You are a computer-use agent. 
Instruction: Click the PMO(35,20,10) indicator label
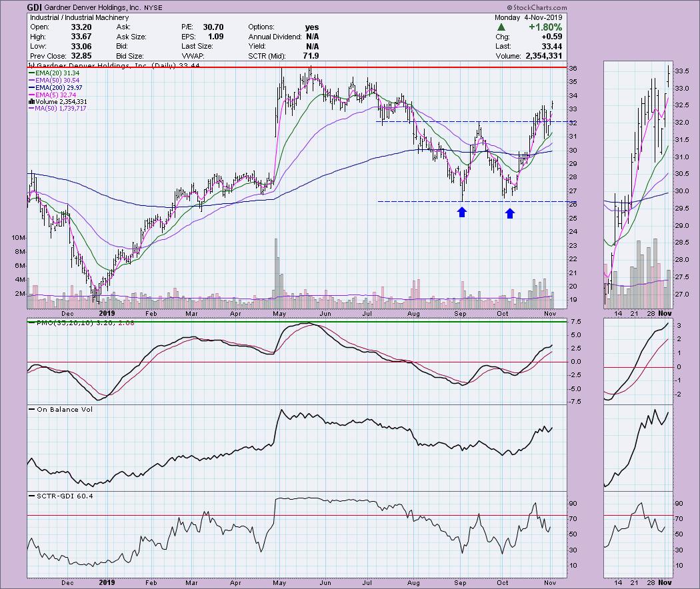[81, 322]
